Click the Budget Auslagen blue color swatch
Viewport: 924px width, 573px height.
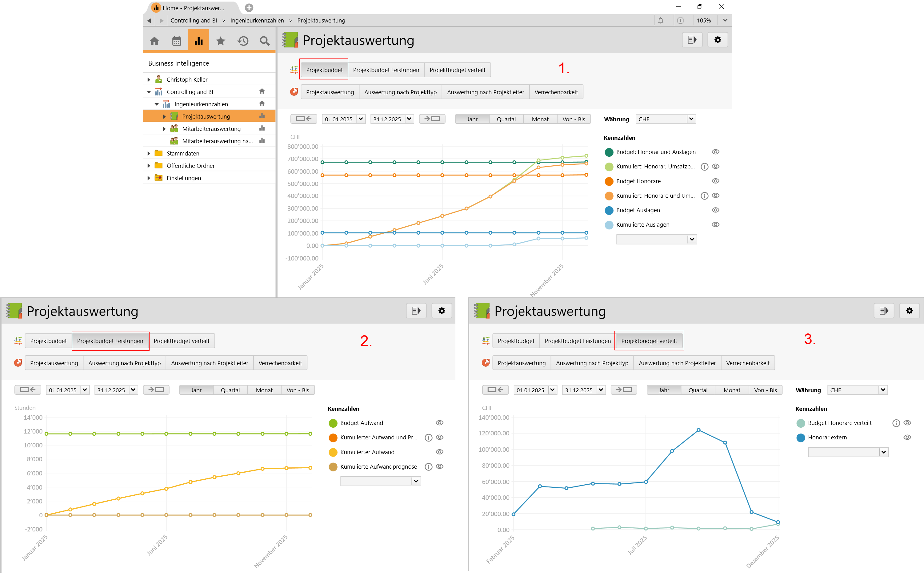[609, 210]
